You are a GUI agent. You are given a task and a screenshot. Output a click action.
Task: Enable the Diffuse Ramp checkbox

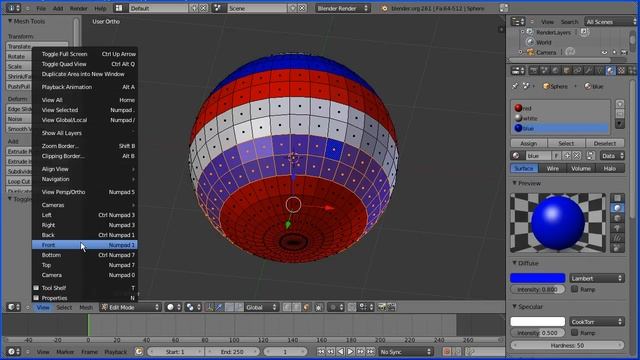[575, 289]
